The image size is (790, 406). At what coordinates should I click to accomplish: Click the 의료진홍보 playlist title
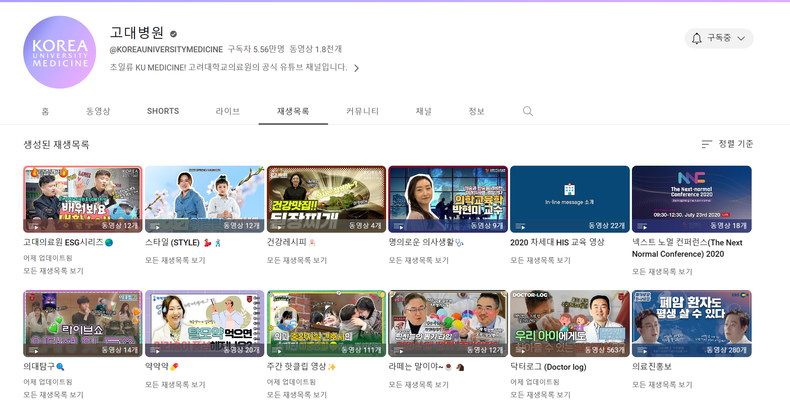coord(652,367)
